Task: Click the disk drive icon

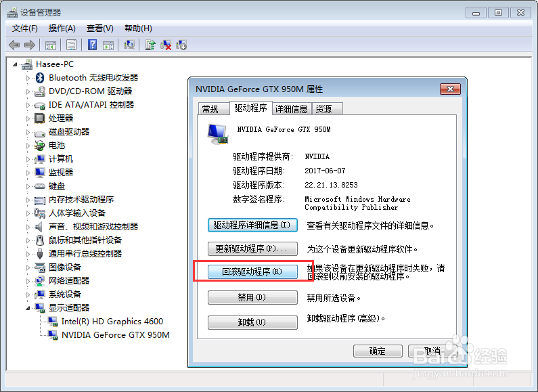Action: click(x=40, y=133)
